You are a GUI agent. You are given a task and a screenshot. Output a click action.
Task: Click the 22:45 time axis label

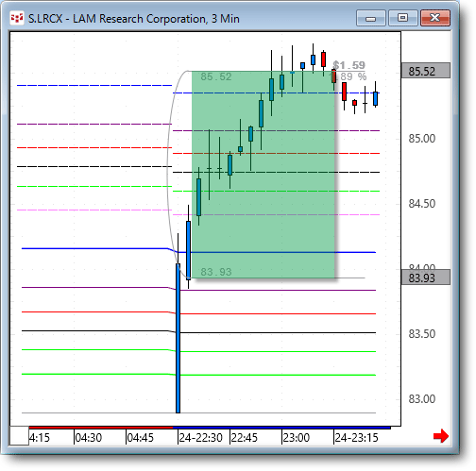[x=245, y=437]
